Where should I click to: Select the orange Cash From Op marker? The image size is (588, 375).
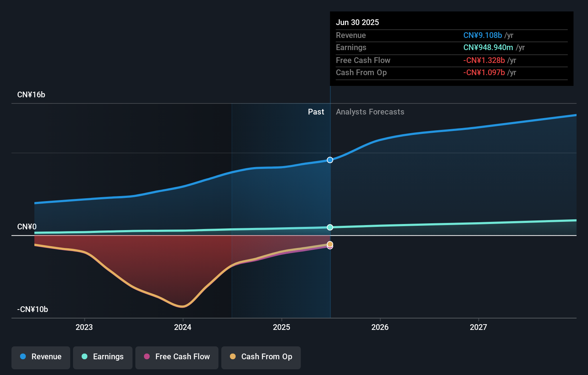[329, 244]
